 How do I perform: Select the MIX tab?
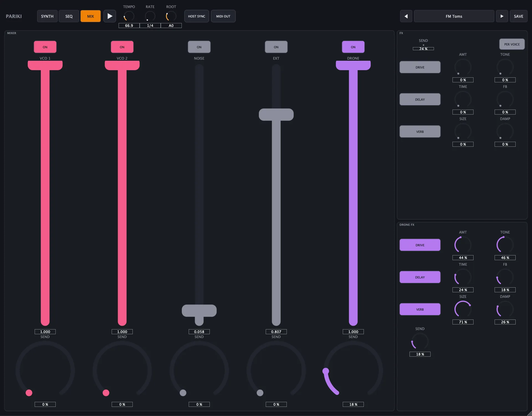point(90,16)
